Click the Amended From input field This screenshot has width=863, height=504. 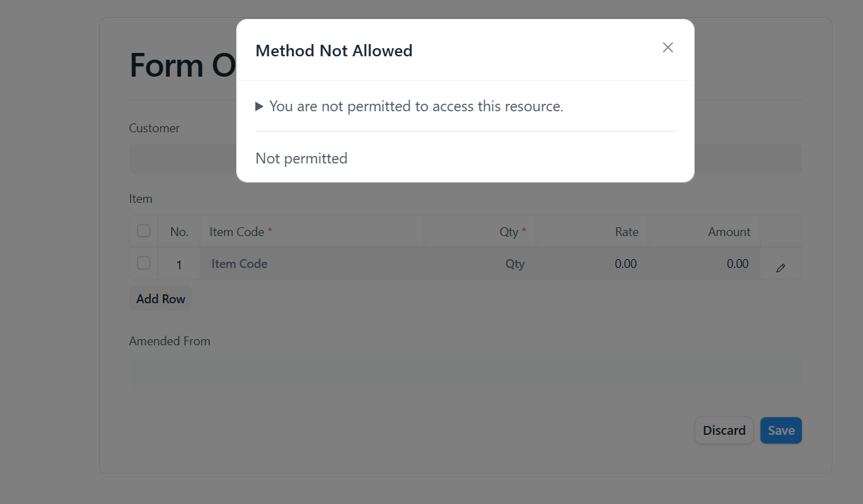coord(465,372)
